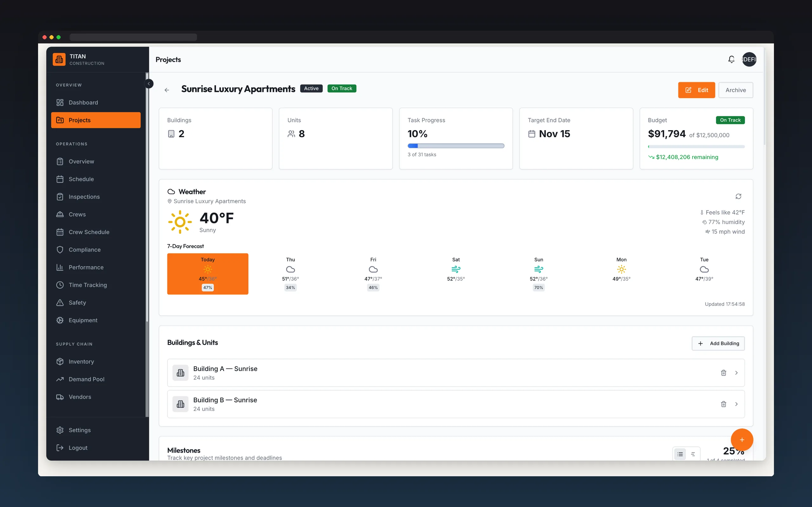Expand Building B — Sunrise chevron
This screenshot has height=507, width=812.
click(736, 404)
